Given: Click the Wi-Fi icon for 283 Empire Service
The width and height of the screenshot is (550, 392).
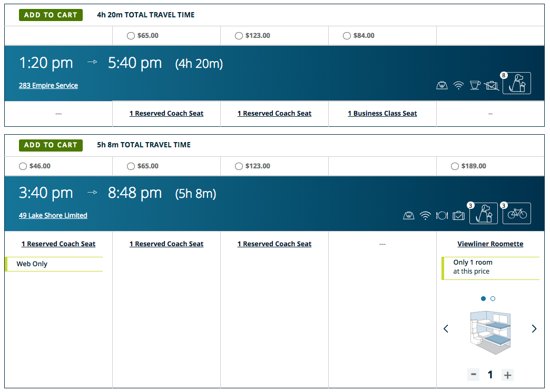Looking at the screenshot, I should (x=458, y=85).
